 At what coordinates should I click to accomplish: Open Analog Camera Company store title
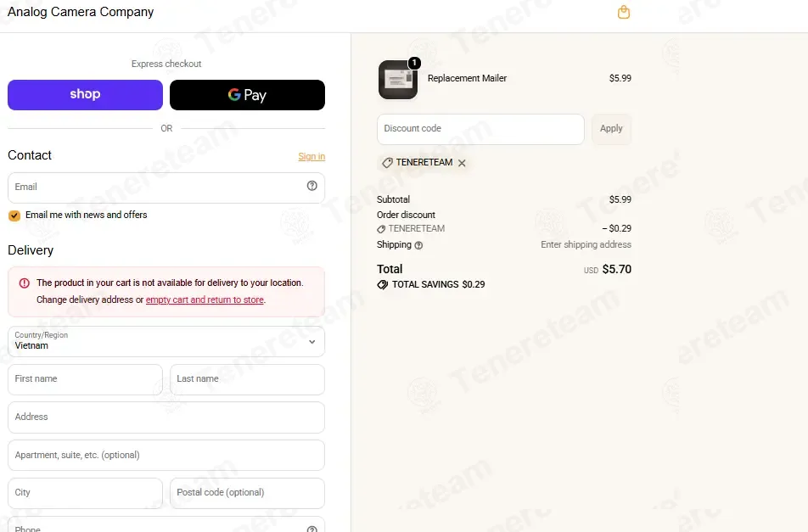81,12
